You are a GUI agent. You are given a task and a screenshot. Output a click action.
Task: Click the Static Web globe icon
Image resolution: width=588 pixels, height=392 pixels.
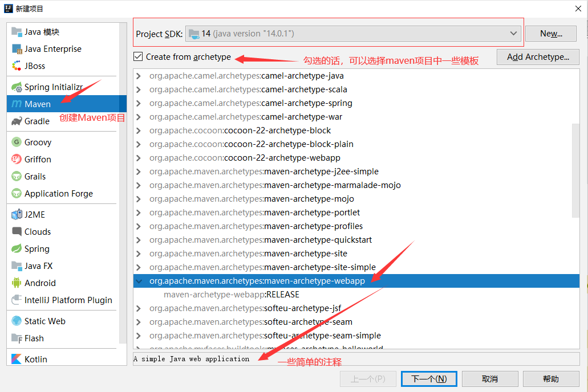click(17, 321)
